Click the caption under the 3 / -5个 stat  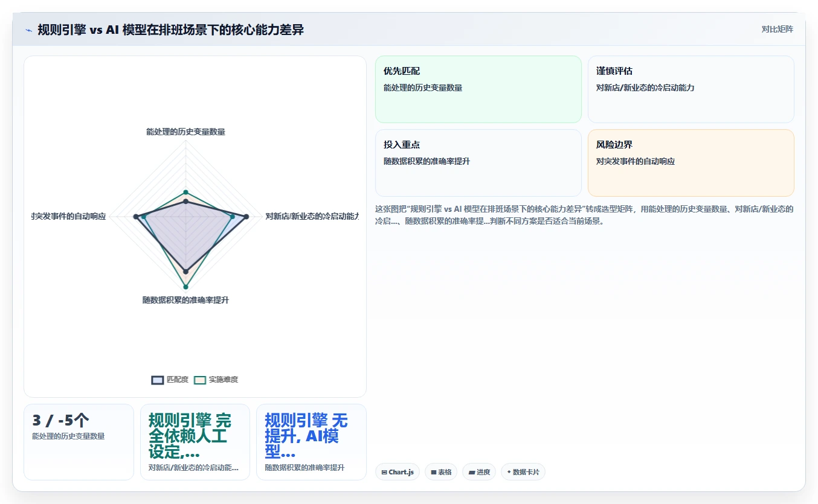[68, 436]
